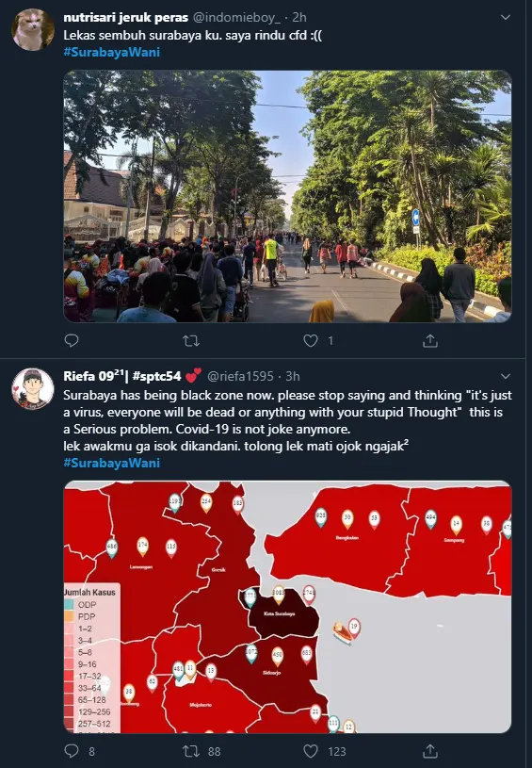The width and height of the screenshot is (532, 768).
Task: Open #SurabayaWani hashtag in Riefa's tweet
Action: (x=112, y=463)
